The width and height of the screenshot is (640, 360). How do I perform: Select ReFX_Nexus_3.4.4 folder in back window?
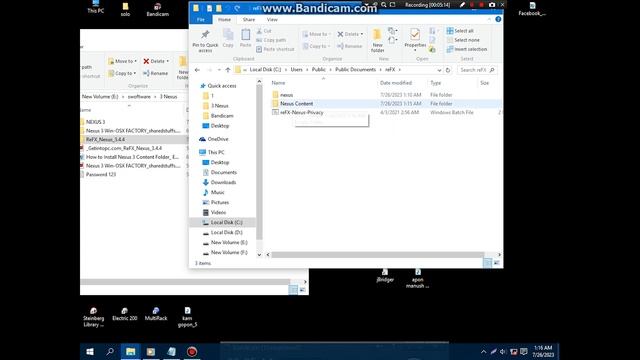tap(105, 140)
